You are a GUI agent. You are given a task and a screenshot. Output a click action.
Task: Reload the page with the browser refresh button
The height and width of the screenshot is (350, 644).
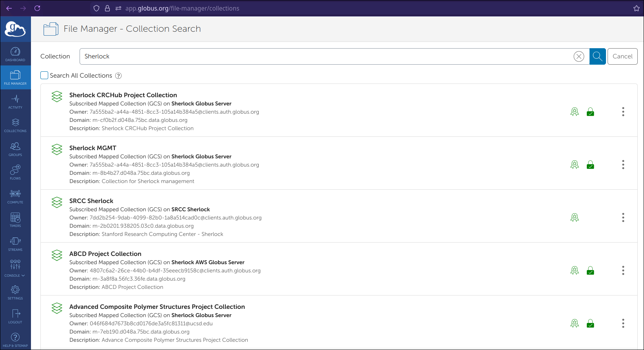[37, 8]
